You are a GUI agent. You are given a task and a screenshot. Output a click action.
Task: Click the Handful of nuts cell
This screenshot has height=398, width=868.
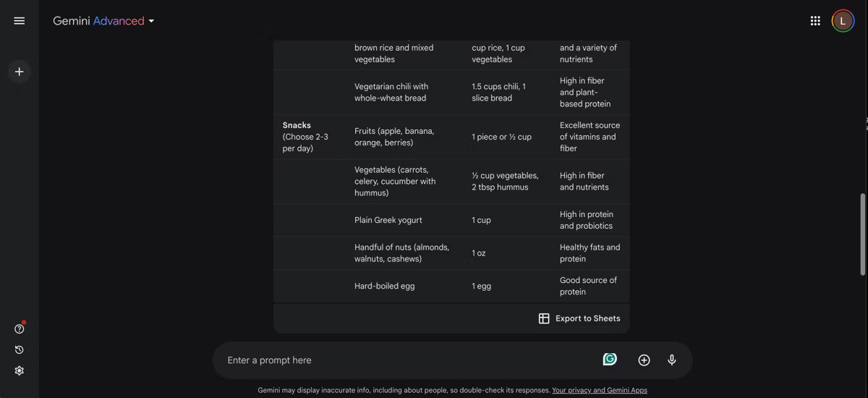point(401,253)
